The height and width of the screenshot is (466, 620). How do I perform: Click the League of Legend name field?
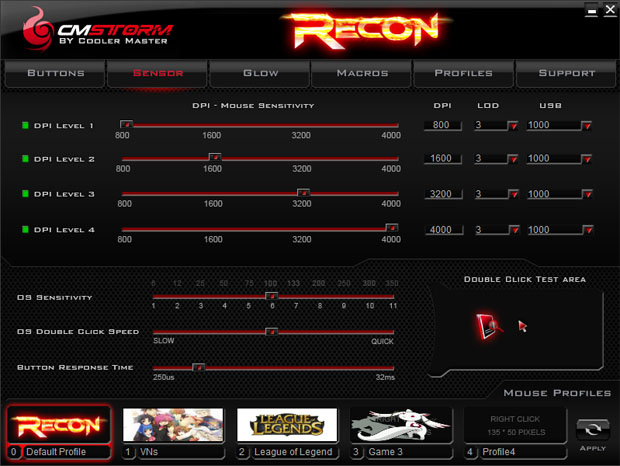295,452
